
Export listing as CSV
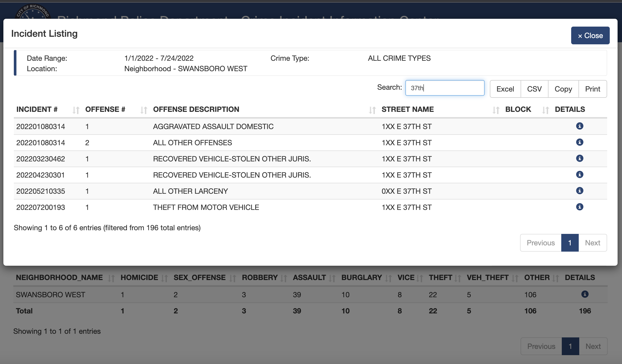pos(534,89)
